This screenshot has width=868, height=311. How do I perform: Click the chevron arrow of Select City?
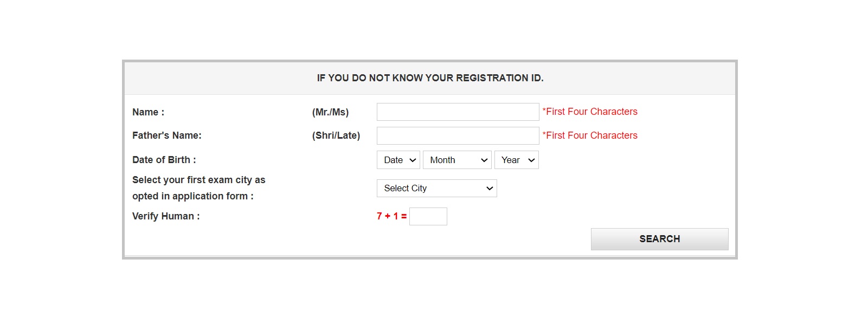[490, 189]
